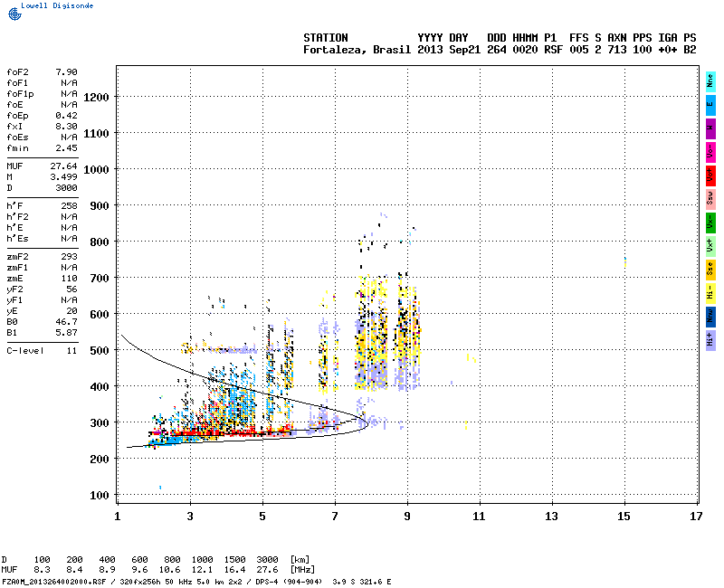Viewport: 724px width, 588px height.
Task: Click the h'Es N/A value
Action: pos(70,239)
